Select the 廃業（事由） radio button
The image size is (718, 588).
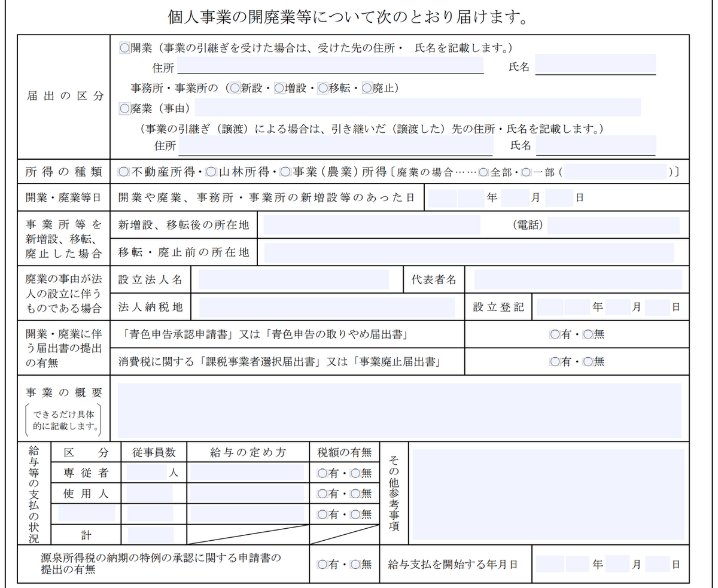(125, 108)
